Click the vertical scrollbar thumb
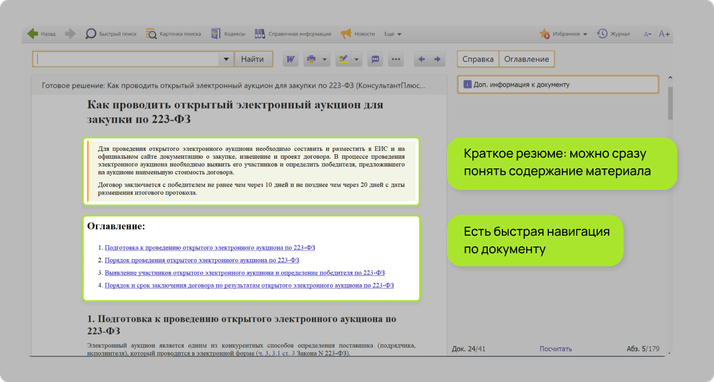 pos(670,103)
